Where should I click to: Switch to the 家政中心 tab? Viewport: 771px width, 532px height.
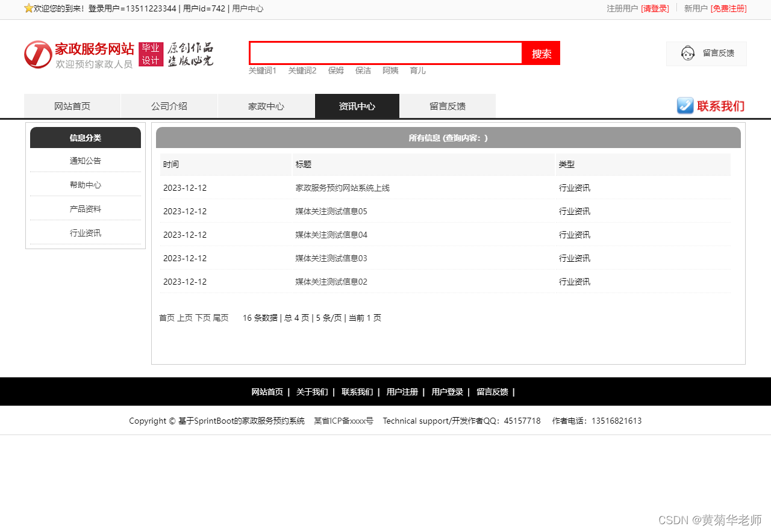(x=266, y=106)
